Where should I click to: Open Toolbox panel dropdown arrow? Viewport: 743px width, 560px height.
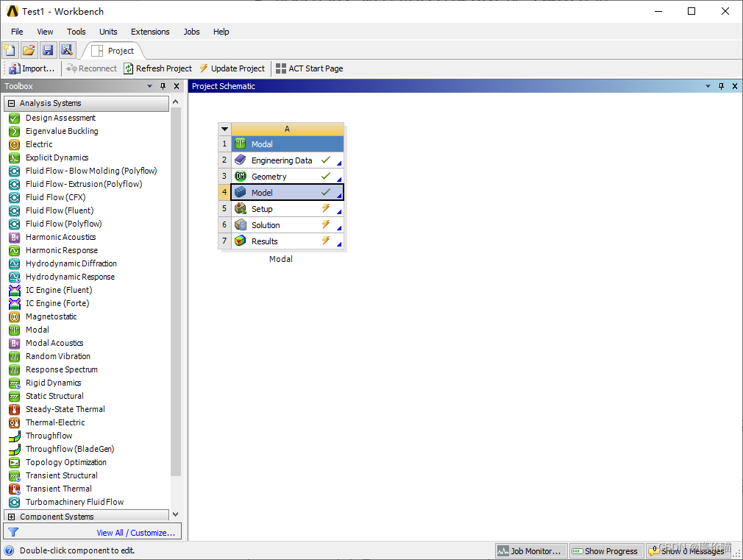click(x=150, y=86)
